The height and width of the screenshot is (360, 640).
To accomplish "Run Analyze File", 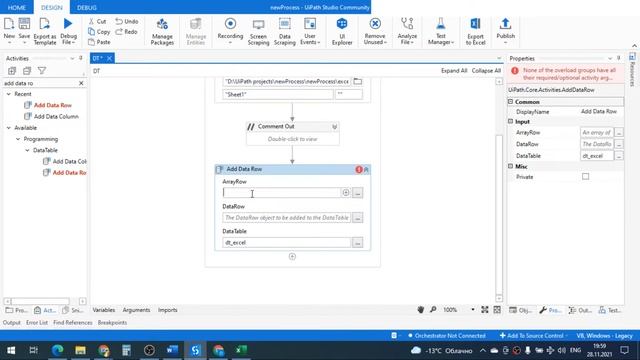I will coord(407,31).
